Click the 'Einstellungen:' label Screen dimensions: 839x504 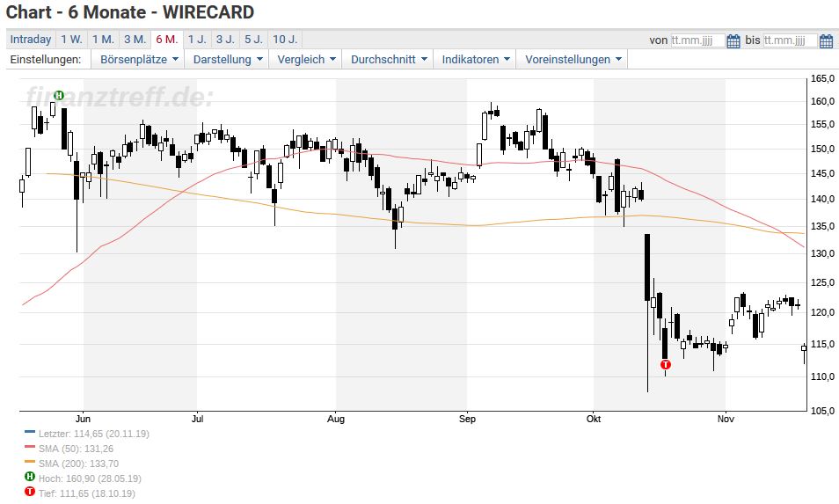pos(46,60)
